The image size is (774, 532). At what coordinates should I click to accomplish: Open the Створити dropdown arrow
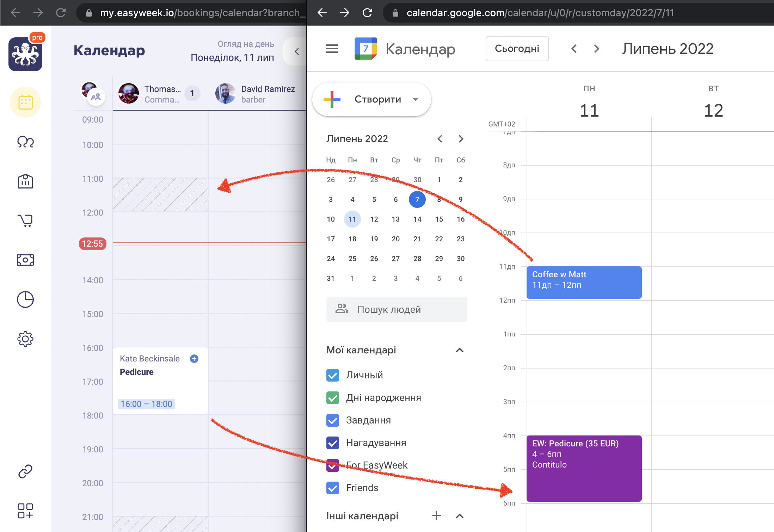[416, 99]
